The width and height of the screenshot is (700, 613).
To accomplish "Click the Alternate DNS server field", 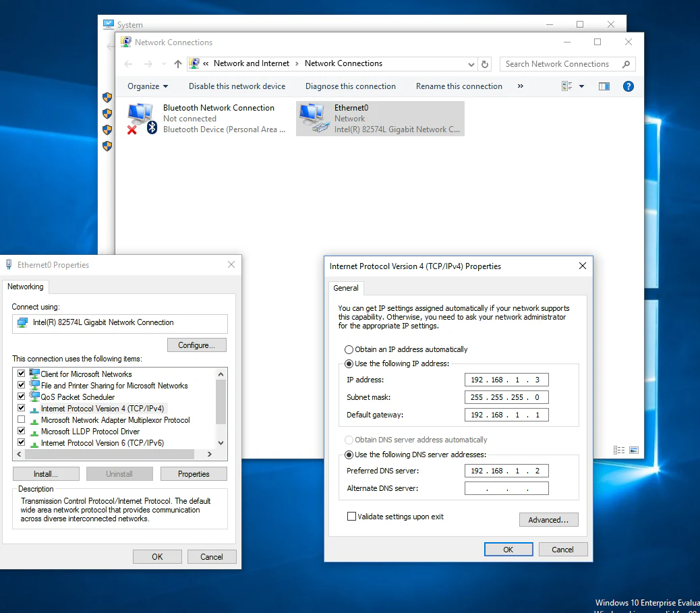I will point(506,488).
